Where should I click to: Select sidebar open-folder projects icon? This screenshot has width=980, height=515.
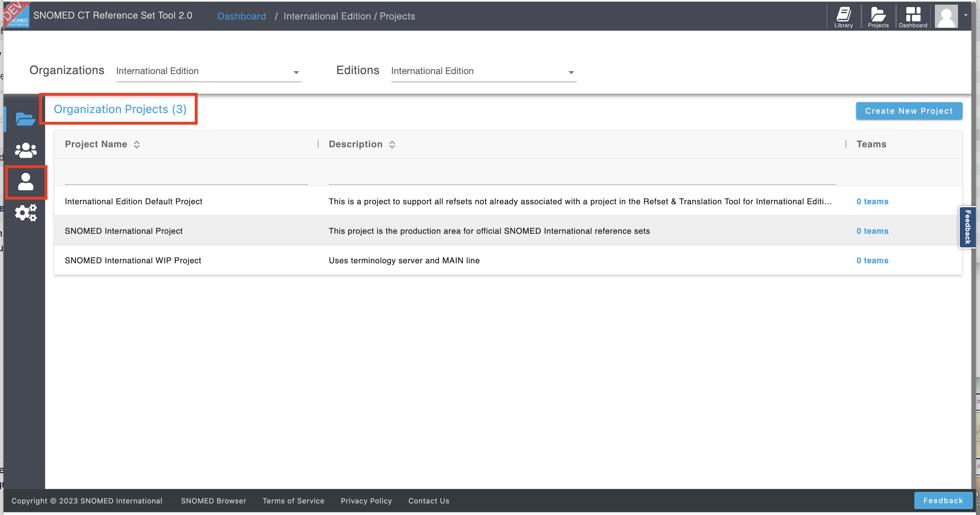pos(25,119)
